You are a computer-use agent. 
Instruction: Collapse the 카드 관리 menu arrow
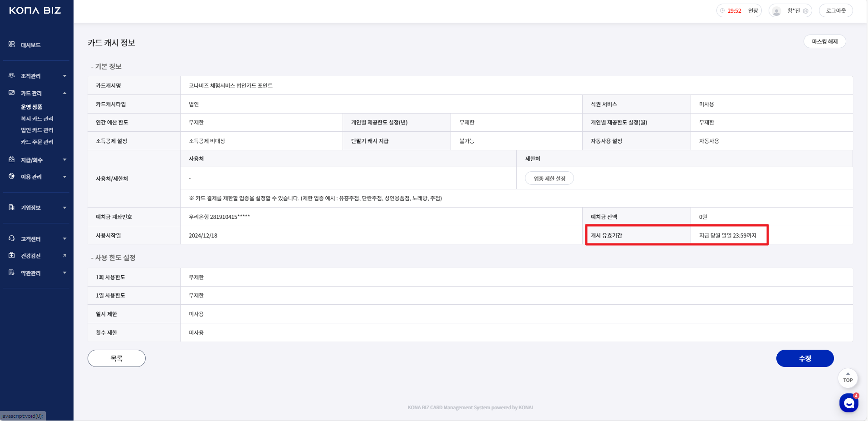[x=64, y=93]
